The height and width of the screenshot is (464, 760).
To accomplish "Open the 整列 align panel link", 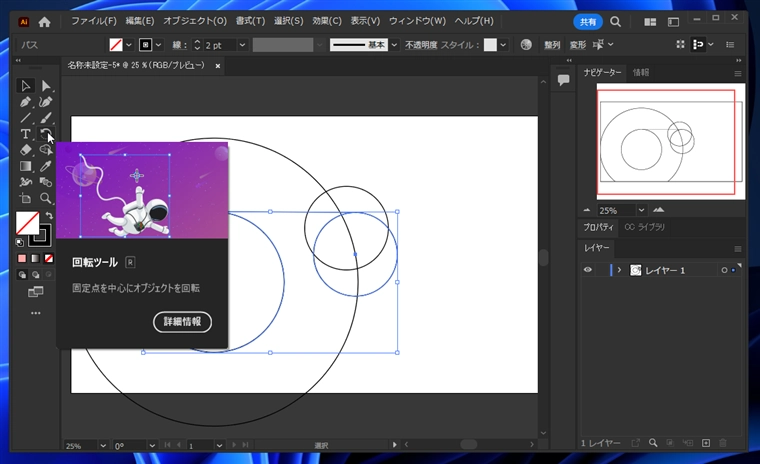I will [552, 45].
